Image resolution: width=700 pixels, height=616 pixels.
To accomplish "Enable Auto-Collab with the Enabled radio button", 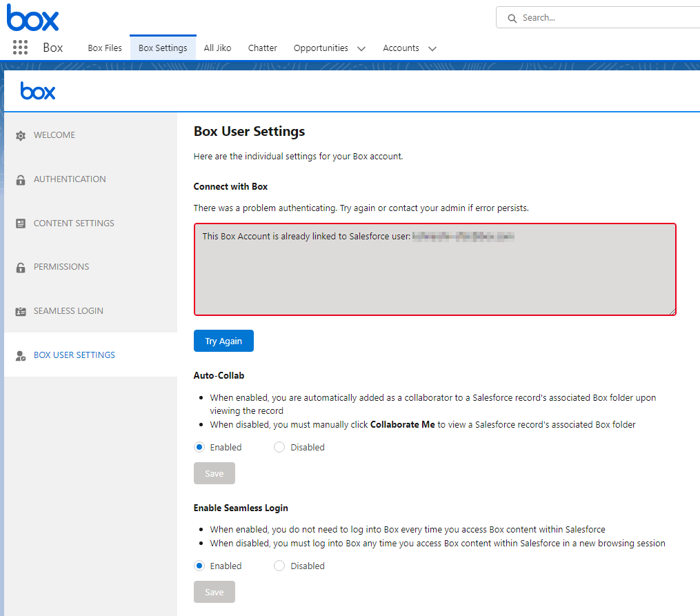I will 199,447.
